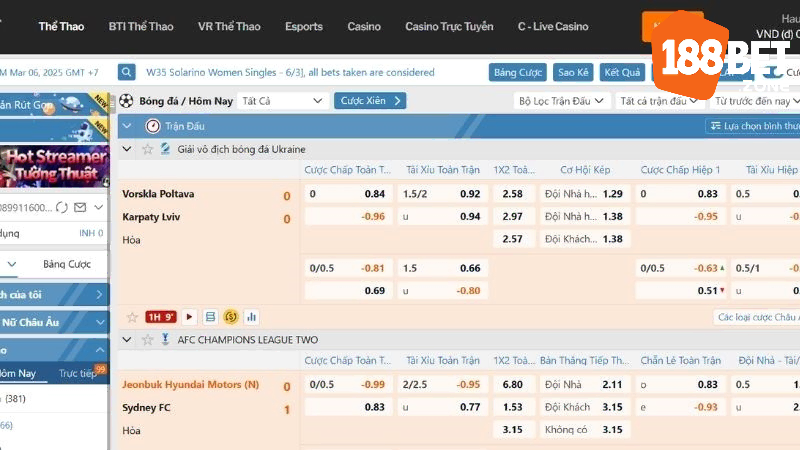Open the Jeonbuk Hyundai Motors (N) match
The height and width of the screenshot is (450, 800).
(190, 385)
